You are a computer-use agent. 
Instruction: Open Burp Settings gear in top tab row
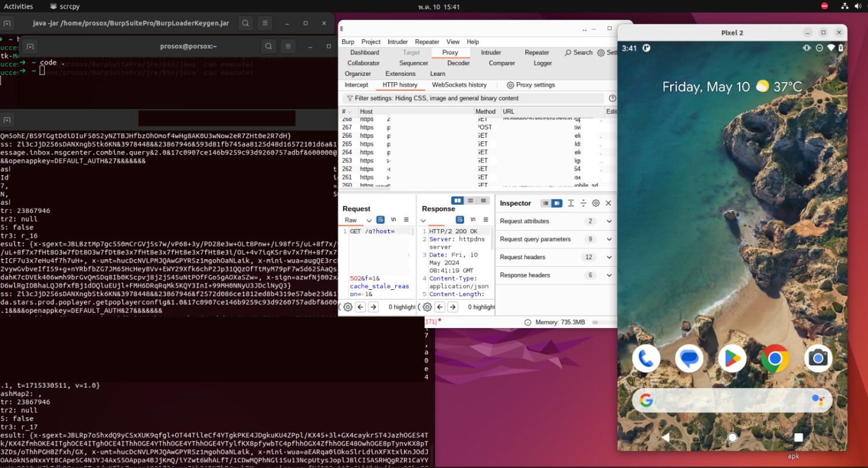(601, 53)
